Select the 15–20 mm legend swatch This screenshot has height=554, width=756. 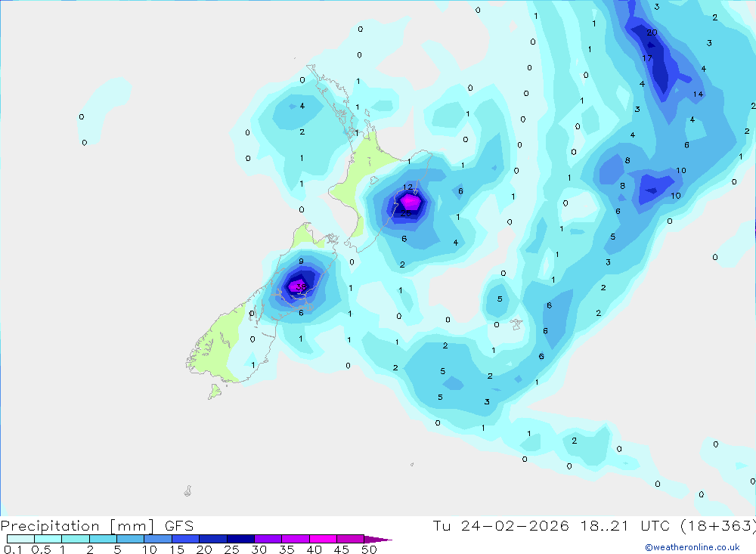(186, 539)
